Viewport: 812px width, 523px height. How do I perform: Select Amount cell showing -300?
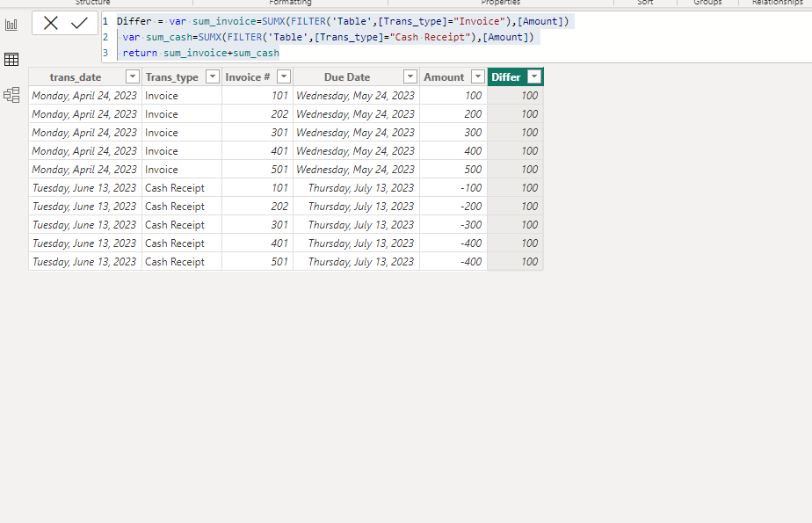click(x=453, y=225)
